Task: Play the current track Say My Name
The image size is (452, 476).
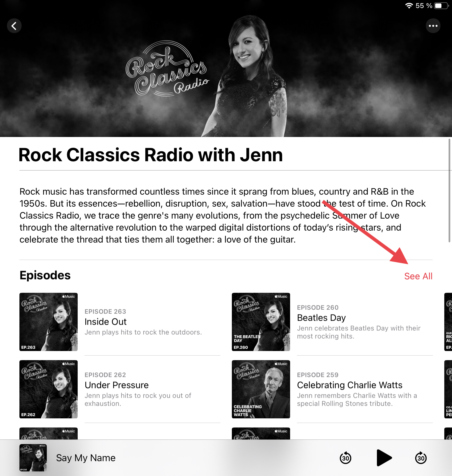Action: [384, 458]
